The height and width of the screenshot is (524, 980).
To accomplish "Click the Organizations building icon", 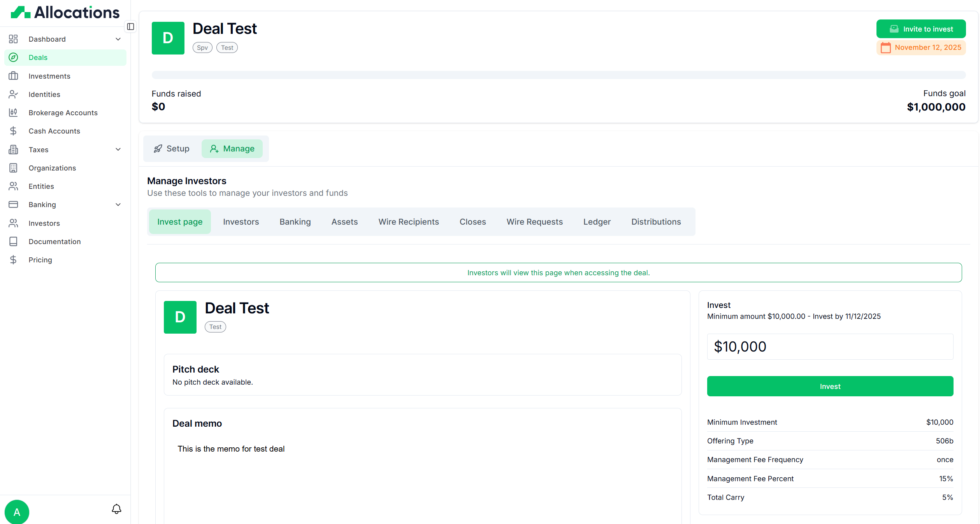I will tap(13, 168).
